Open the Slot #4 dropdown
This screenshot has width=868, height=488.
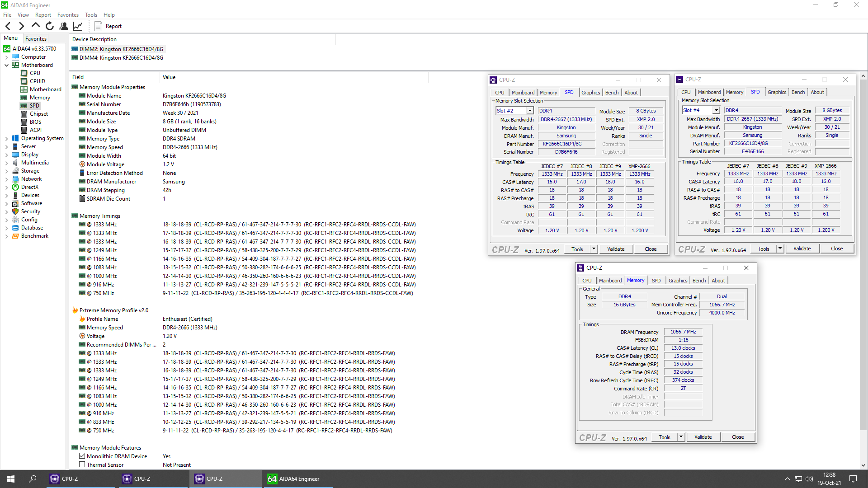[716, 110]
